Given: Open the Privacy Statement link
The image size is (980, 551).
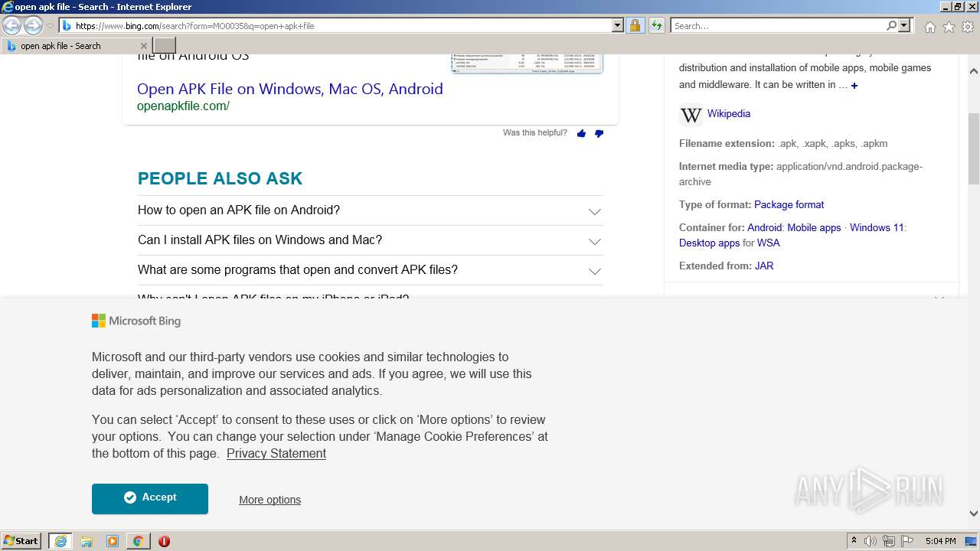Looking at the screenshot, I should tap(276, 454).
